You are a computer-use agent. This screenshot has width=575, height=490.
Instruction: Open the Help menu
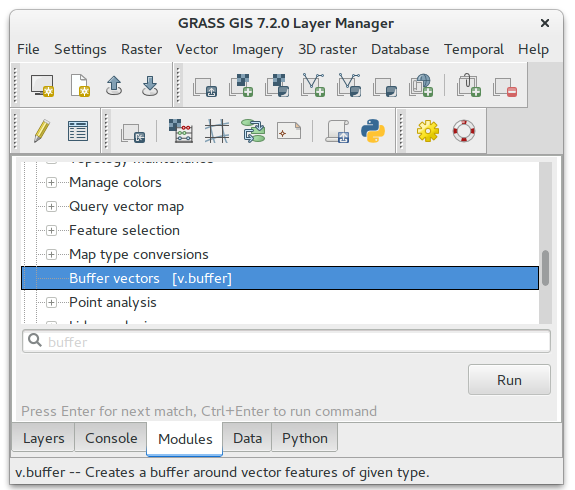533,49
